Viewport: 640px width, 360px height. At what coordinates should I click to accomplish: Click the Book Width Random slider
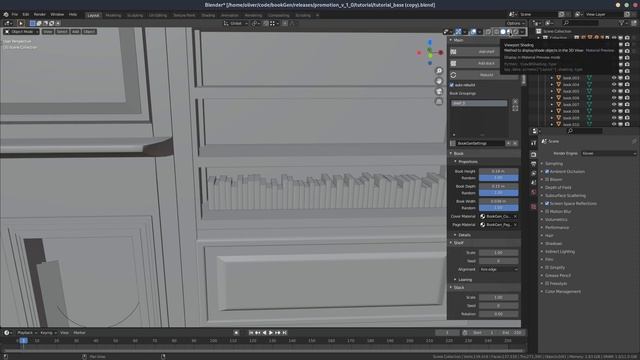(498, 208)
